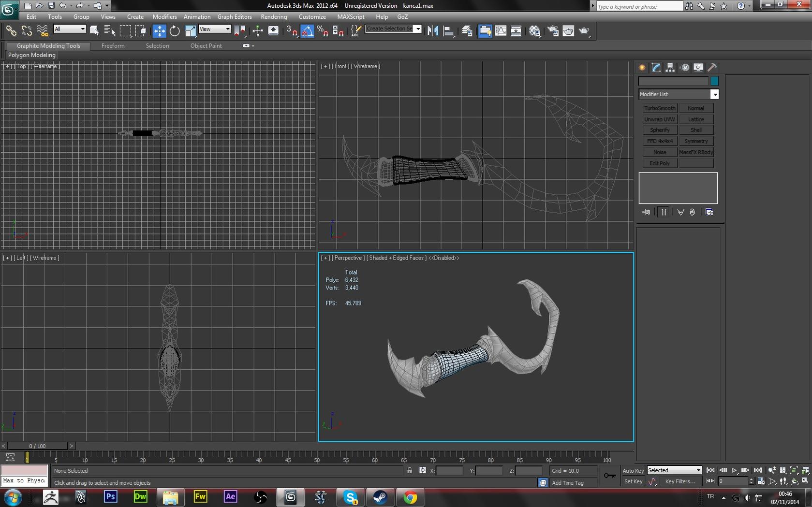The image size is (812, 507).
Task: Toggle Window/Crossing selection mode
Action: [x=141, y=31]
